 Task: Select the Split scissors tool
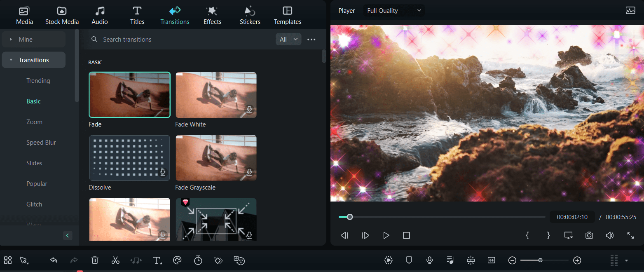coord(115,260)
